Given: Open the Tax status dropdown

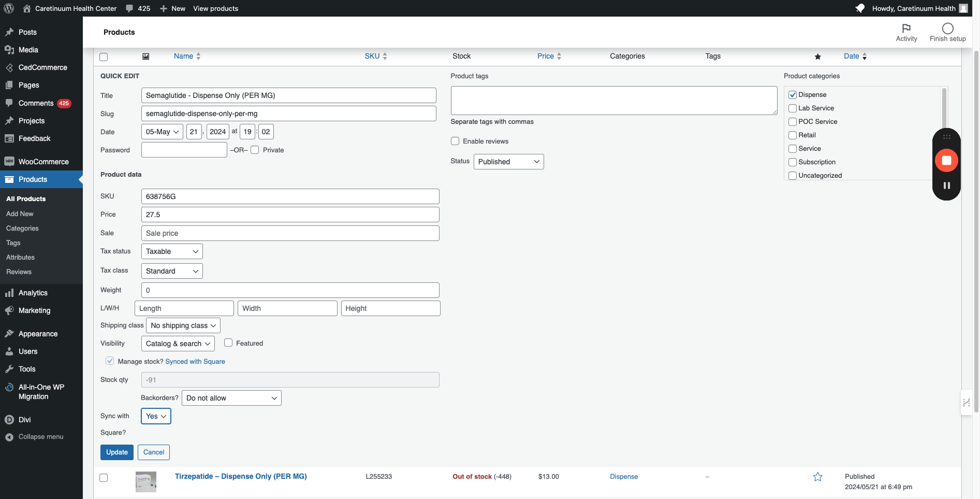Looking at the screenshot, I should click(172, 251).
